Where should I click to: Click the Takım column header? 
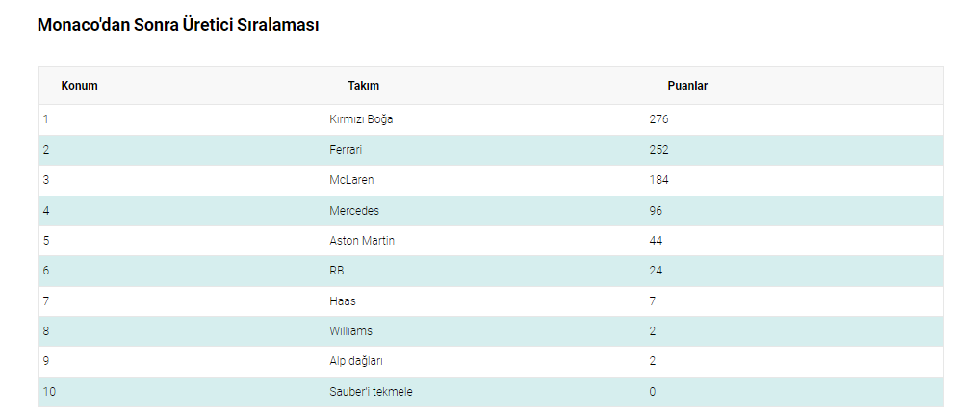coord(363,86)
